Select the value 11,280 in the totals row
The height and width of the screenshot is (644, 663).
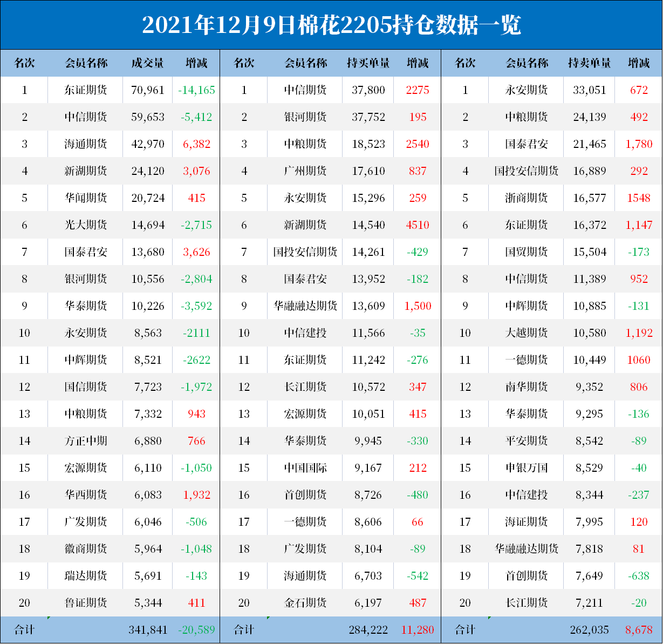(417, 629)
